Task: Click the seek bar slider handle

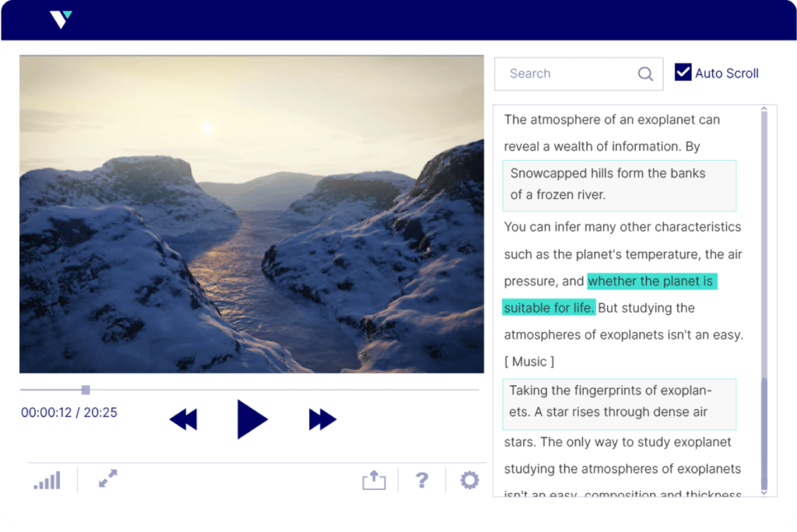Action: click(85, 390)
